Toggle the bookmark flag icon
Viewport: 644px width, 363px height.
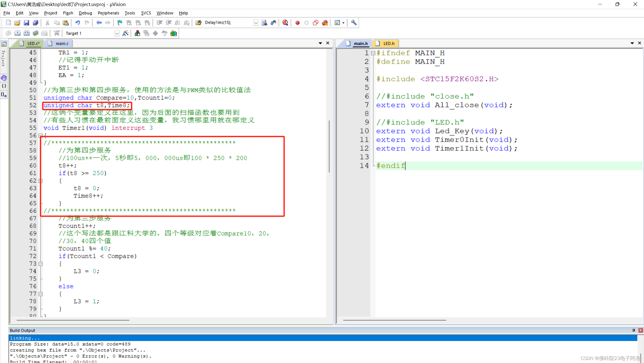coord(120,23)
